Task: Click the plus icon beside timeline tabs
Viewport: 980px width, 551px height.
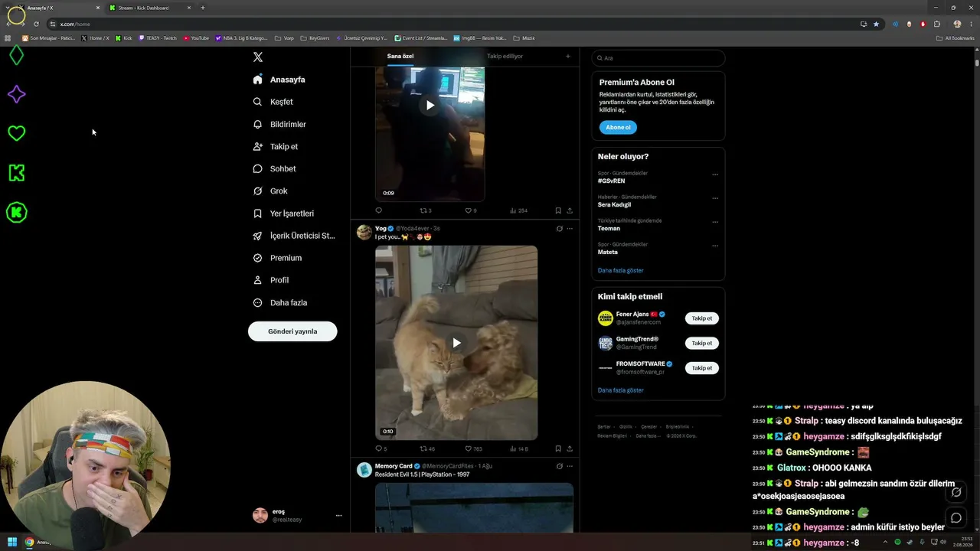Action: (x=568, y=56)
